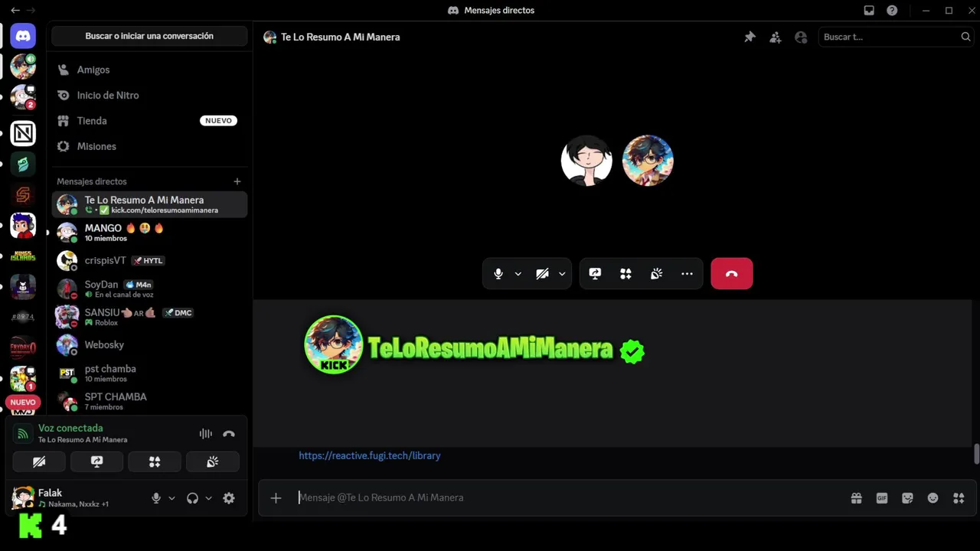Viewport: 980px width, 551px height.
Task: Click Falak user avatar in user panel
Action: click(x=23, y=498)
